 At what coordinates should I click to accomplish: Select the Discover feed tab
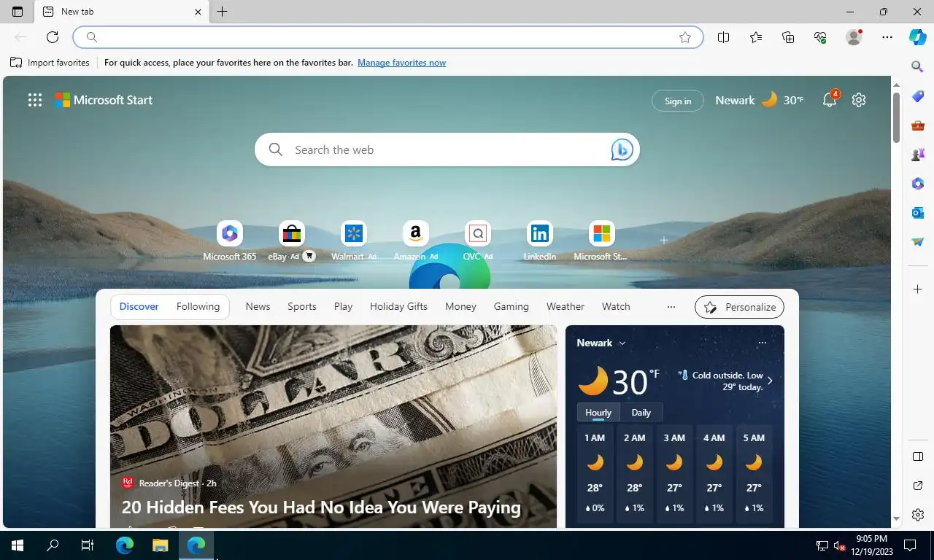tap(139, 306)
